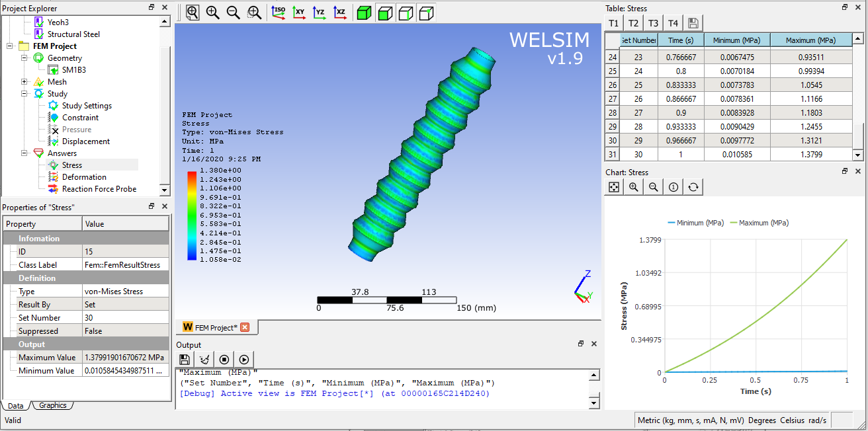Toggle edge selection mode cube
Image resolution: width=868 pixels, height=431 pixels.
coord(406,13)
